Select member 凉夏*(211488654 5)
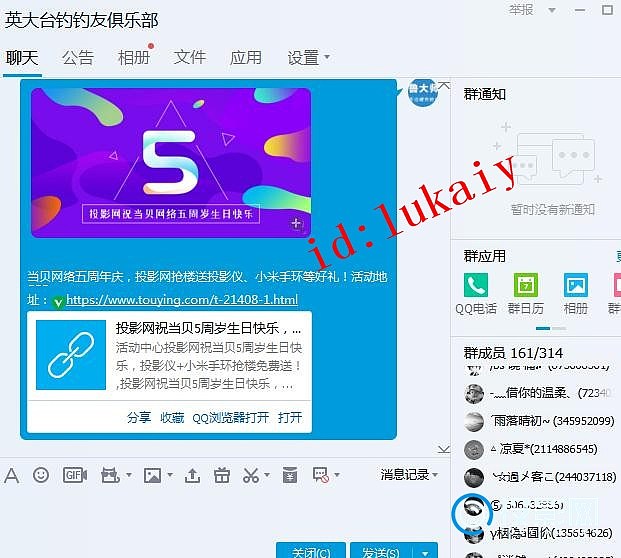Viewport: 621px width, 558px height. coord(531,449)
